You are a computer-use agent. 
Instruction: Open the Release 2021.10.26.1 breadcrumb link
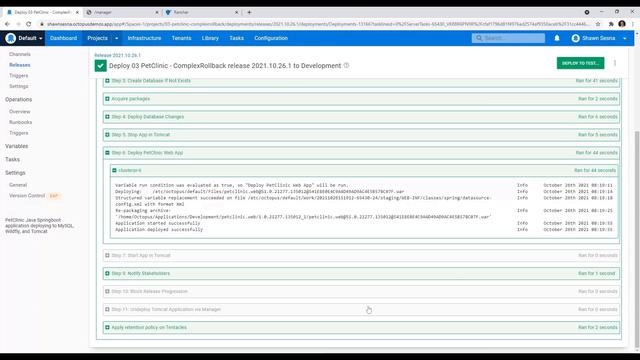coord(118,55)
